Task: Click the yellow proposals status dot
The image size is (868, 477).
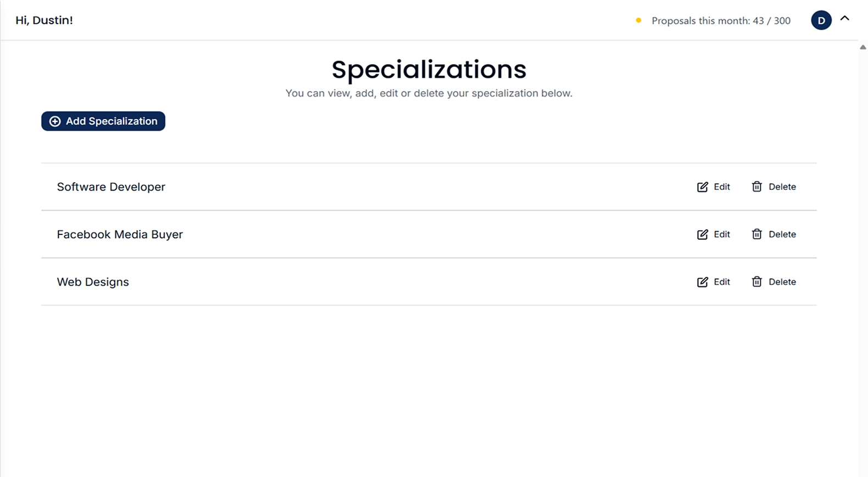Action: [x=638, y=20]
